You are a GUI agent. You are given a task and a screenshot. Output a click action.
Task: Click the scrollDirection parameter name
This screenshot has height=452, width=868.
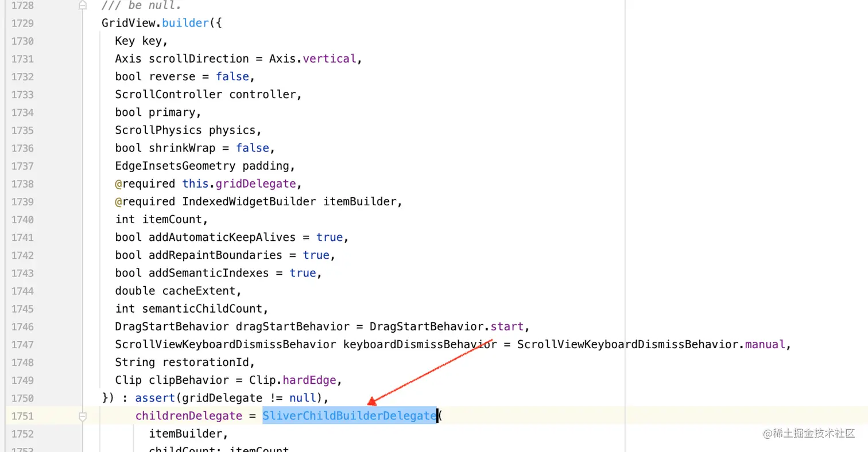[x=199, y=59]
